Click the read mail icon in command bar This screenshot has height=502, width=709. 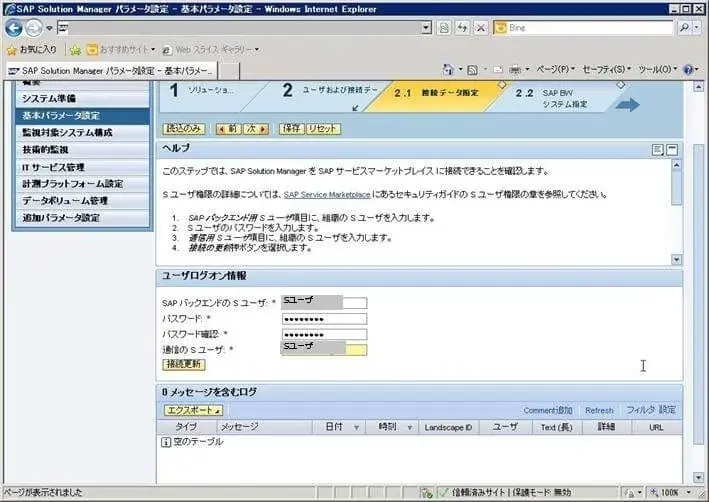tap(498, 70)
